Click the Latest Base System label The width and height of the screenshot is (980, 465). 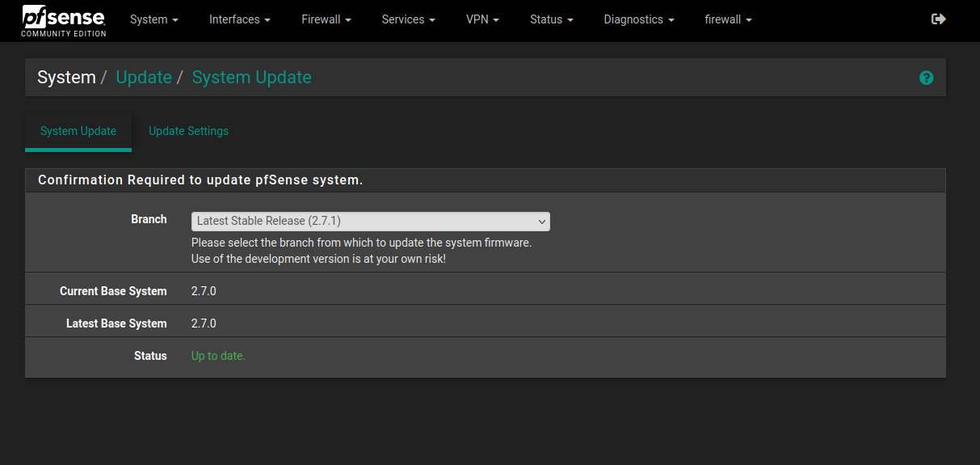(116, 323)
